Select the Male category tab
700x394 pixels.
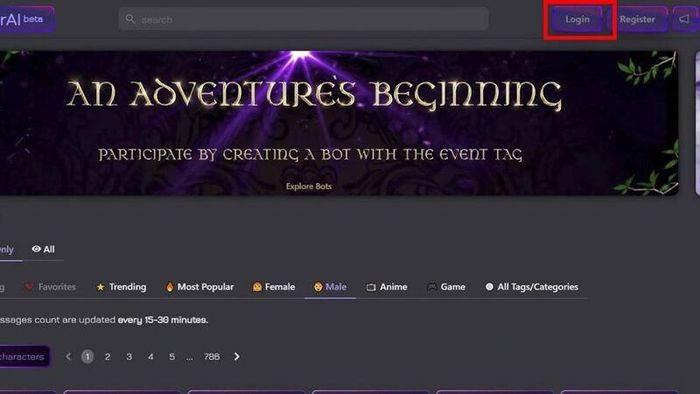[x=330, y=287]
